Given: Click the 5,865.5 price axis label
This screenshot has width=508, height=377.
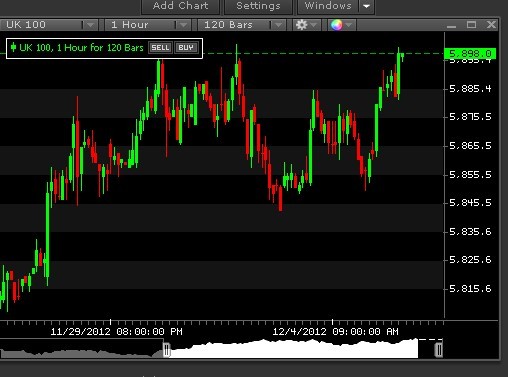Looking at the screenshot, I should click(470, 146).
